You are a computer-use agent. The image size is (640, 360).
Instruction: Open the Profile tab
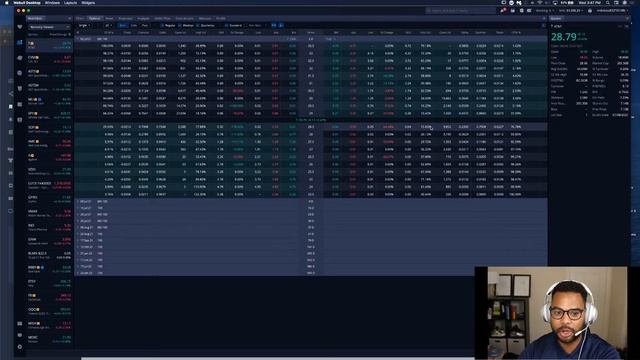click(221, 18)
